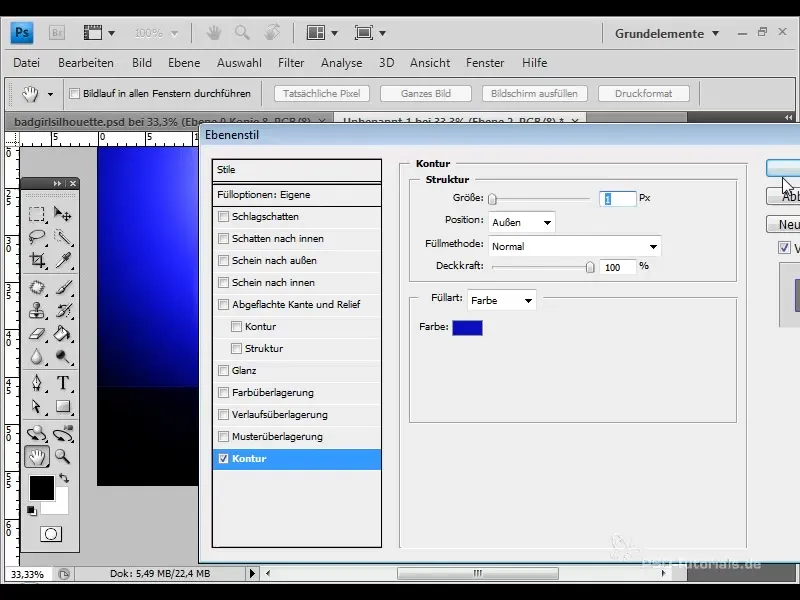Click Tatsächliche Pixel button
This screenshot has height=600, width=800.
(x=322, y=94)
